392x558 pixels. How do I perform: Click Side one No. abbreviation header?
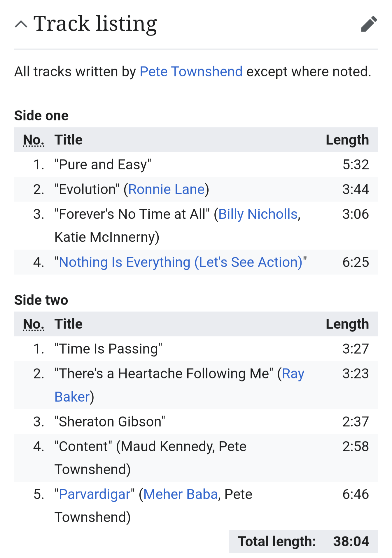(x=34, y=140)
